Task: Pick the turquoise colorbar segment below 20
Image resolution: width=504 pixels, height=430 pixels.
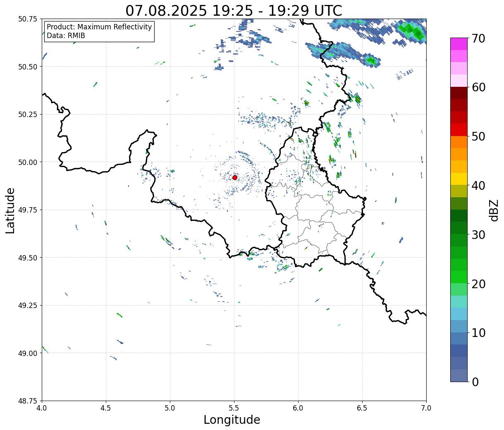Action: coord(459,302)
